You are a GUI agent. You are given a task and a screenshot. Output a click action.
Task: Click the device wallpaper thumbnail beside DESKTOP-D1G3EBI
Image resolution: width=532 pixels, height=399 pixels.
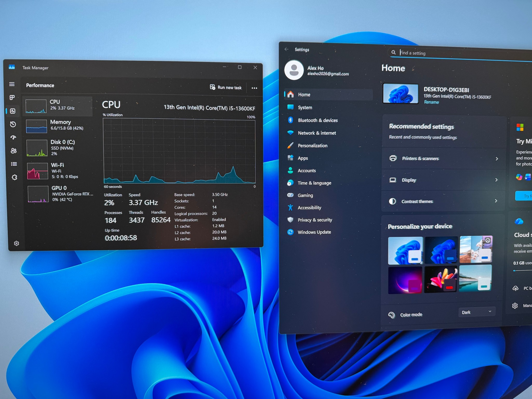coord(401,94)
